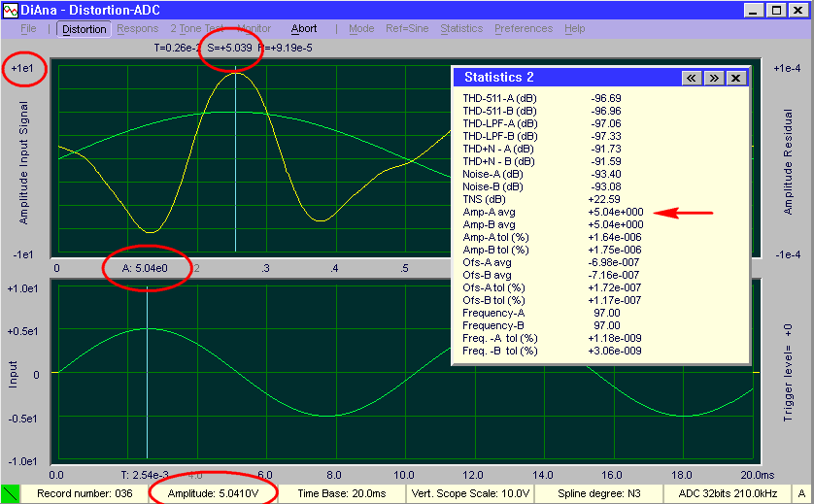Click the Ofs-B tol (%) row
Viewport: 814px width, 504px height.
pyautogui.click(x=553, y=300)
